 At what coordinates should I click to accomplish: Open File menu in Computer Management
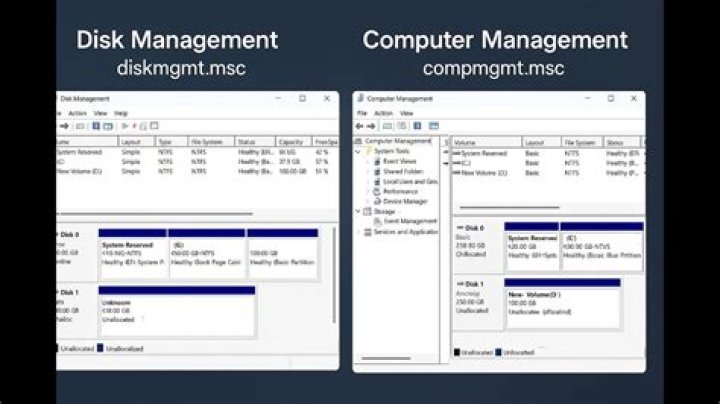pos(362,113)
